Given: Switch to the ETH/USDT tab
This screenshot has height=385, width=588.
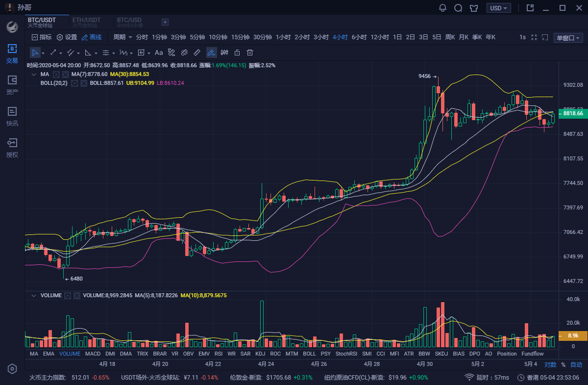Looking at the screenshot, I should tap(86, 22).
